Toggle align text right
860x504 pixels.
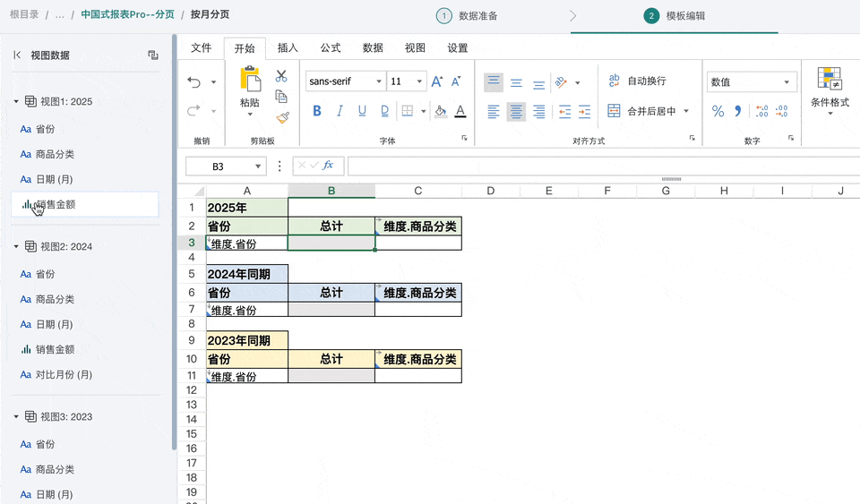539,112
